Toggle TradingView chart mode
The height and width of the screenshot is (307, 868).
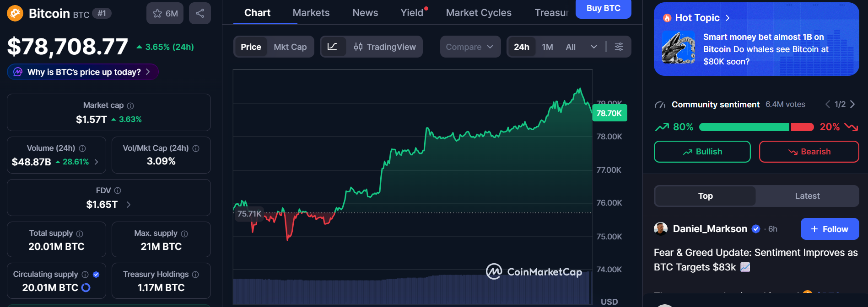[385, 47]
